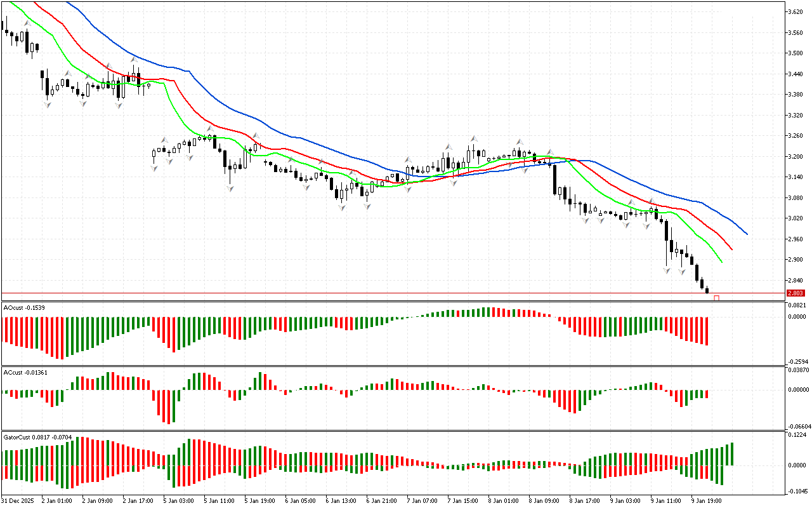The width and height of the screenshot is (812, 508).
Task: Select the ACcust indicator label
Action: tap(24, 372)
